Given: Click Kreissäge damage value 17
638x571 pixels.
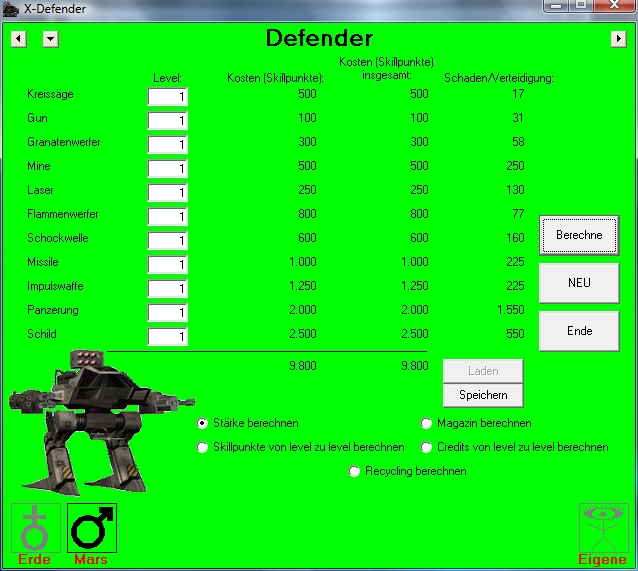Looking at the screenshot, I should [518, 94].
